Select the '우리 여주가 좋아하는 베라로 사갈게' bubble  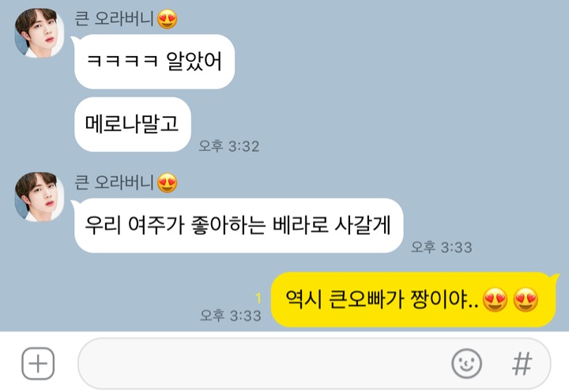[238, 225]
